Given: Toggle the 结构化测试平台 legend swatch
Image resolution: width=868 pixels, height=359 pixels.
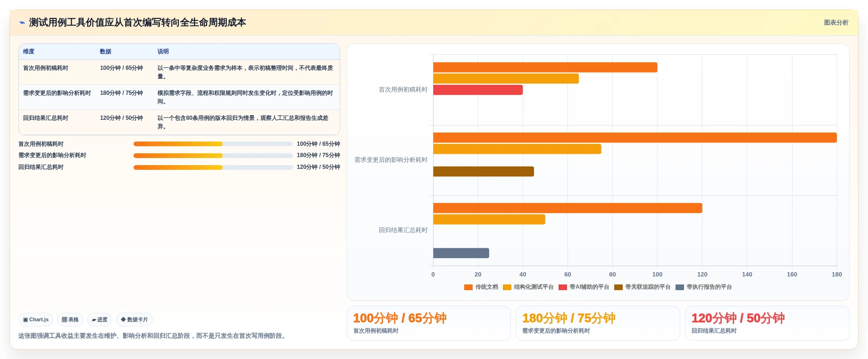Looking at the screenshot, I should point(507,287).
